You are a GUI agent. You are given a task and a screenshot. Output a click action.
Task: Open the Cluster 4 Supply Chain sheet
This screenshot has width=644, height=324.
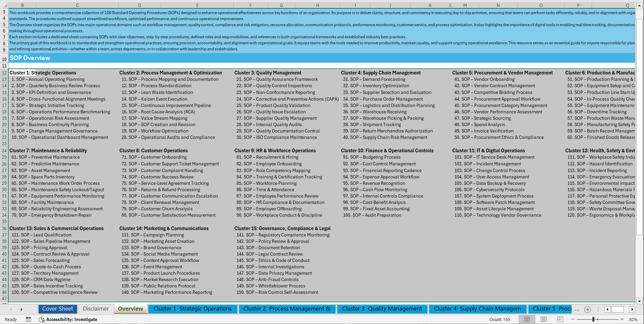477,309
